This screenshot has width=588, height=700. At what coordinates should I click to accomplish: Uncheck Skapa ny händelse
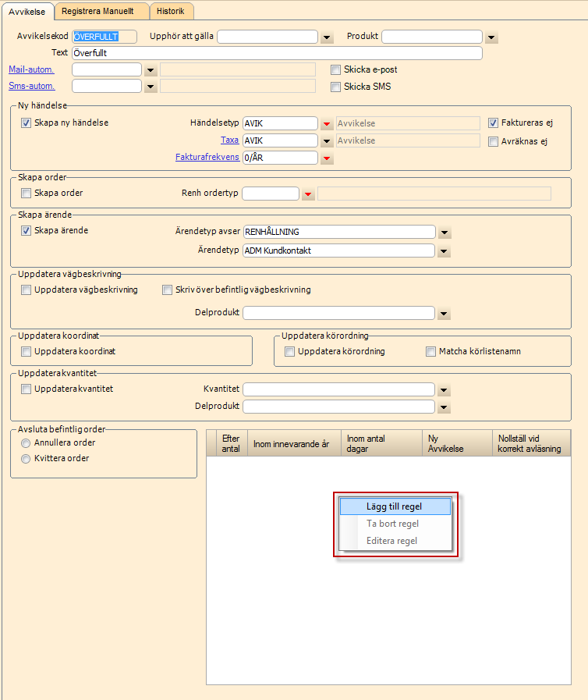[x=26, y=123]
